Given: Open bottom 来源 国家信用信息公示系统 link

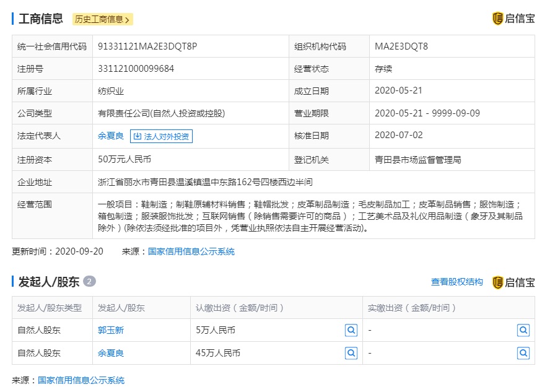Looking at the screenshot, I should tap(81, 380).
